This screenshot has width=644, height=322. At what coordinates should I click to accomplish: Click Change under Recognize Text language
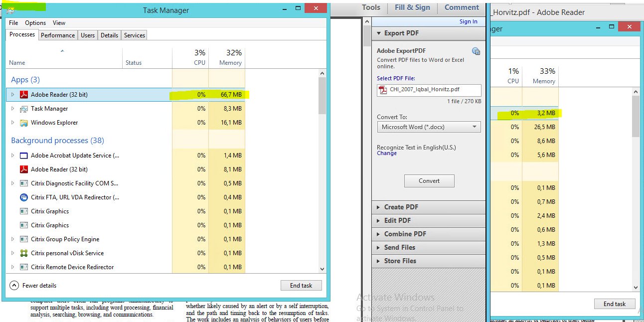pyautogui.click(x=387, y=154)
